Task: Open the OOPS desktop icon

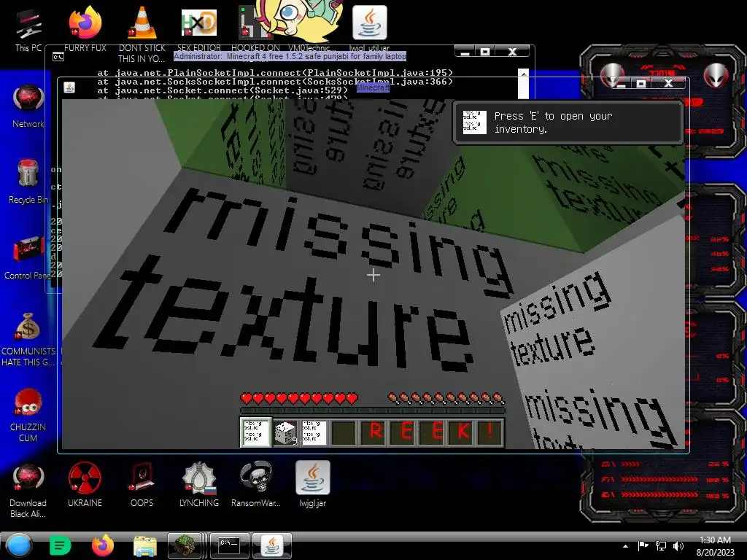Action: (142, 485)
